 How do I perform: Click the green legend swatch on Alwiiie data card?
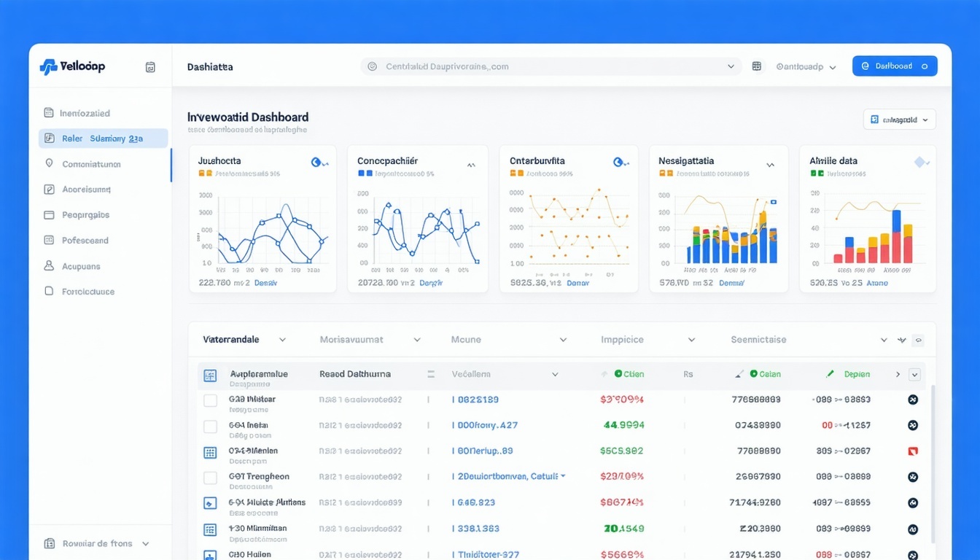point(813,174)
